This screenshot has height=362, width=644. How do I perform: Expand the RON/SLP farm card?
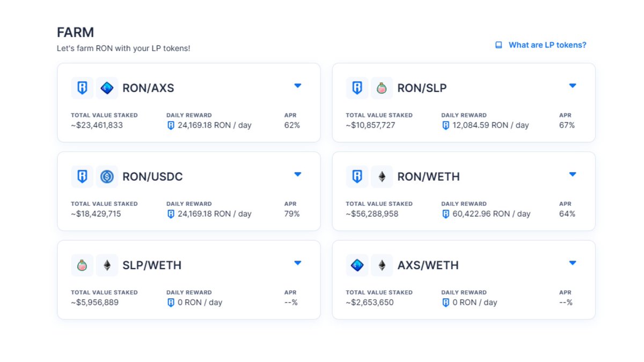tap(573, 85)
